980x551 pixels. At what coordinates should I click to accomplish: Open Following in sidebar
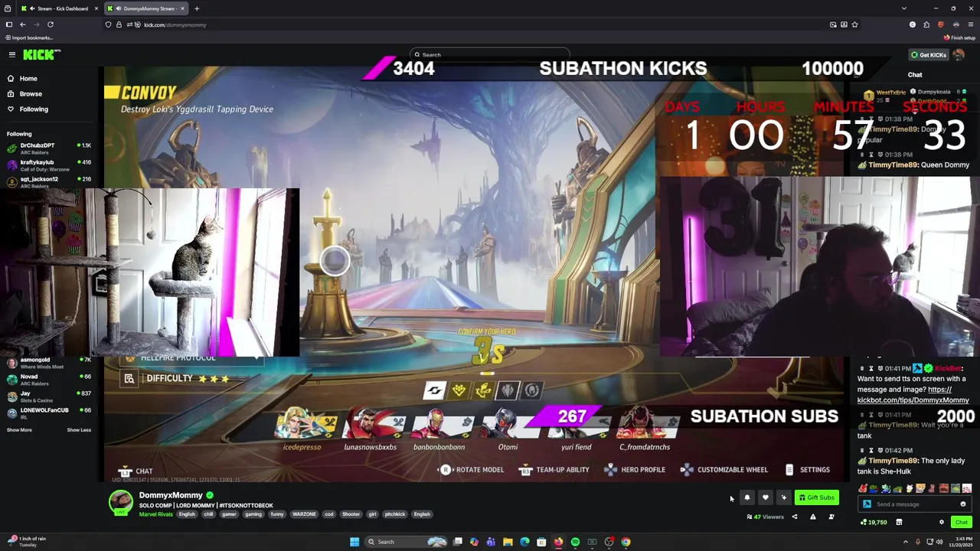34,109
